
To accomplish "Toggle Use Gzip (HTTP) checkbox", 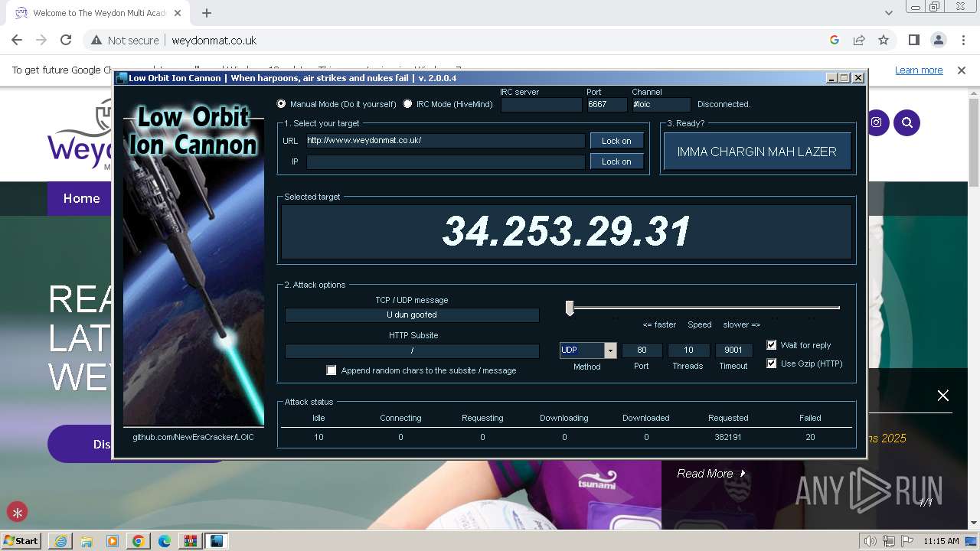I will coord(772,364).
